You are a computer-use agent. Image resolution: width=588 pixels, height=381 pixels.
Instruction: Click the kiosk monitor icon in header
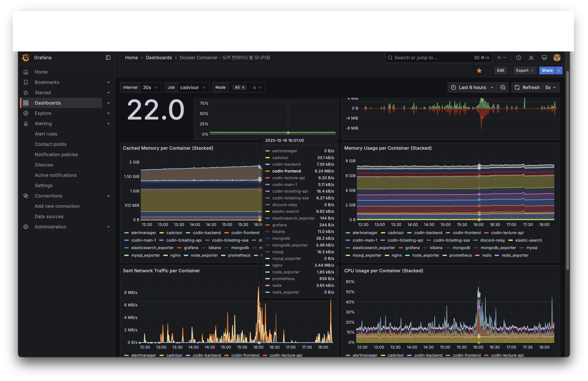pos(544,58)
